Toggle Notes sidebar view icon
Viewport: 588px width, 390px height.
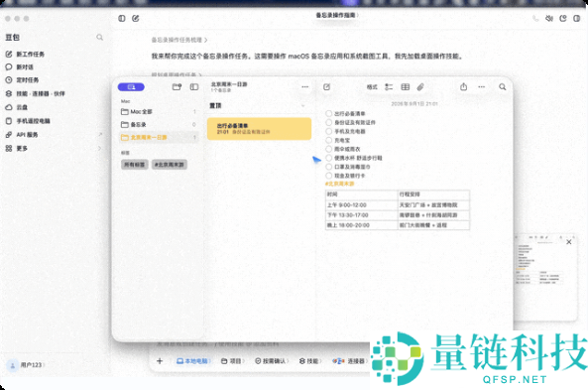click(x=194, y=87)
